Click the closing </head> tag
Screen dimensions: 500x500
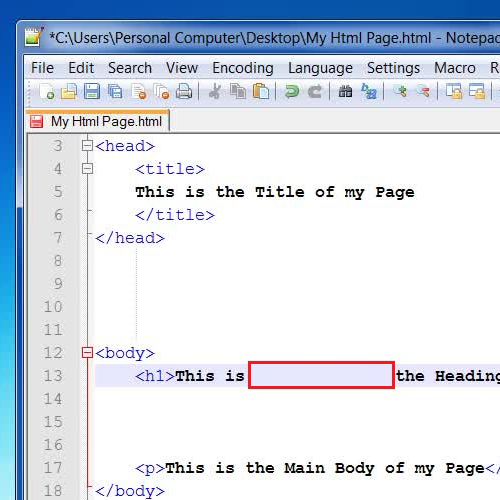point(130,238)
